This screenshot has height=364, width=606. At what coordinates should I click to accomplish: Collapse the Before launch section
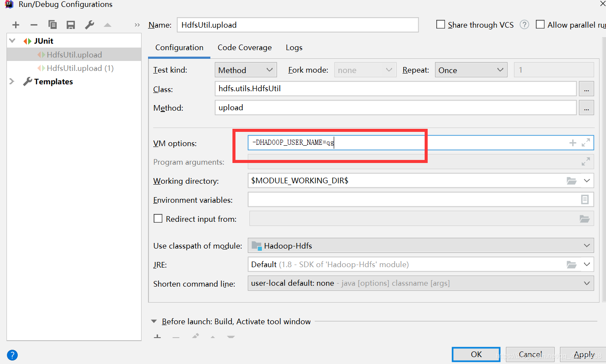pyautogui.click(x=154, y=321)
